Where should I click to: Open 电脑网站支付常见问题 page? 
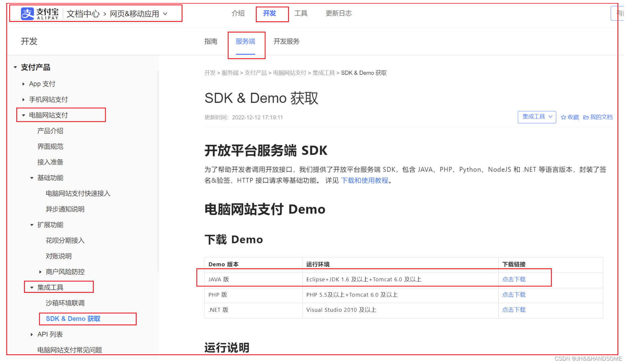[x=70, y=350]
